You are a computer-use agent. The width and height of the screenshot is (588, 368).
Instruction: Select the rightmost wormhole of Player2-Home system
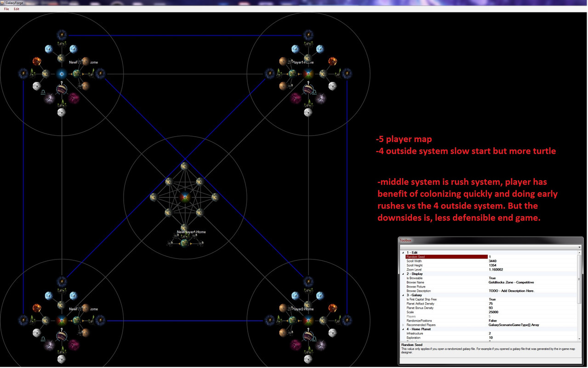[x=347, y=321]
